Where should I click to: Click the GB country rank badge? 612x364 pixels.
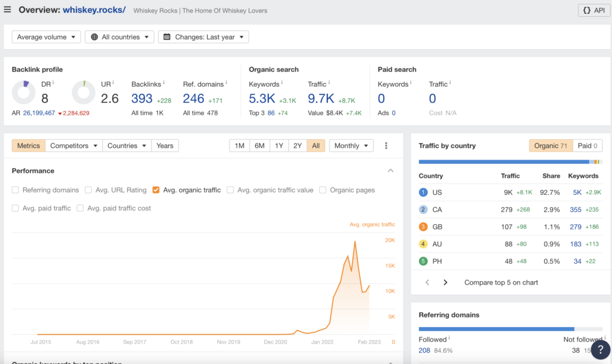coord(423,227)
